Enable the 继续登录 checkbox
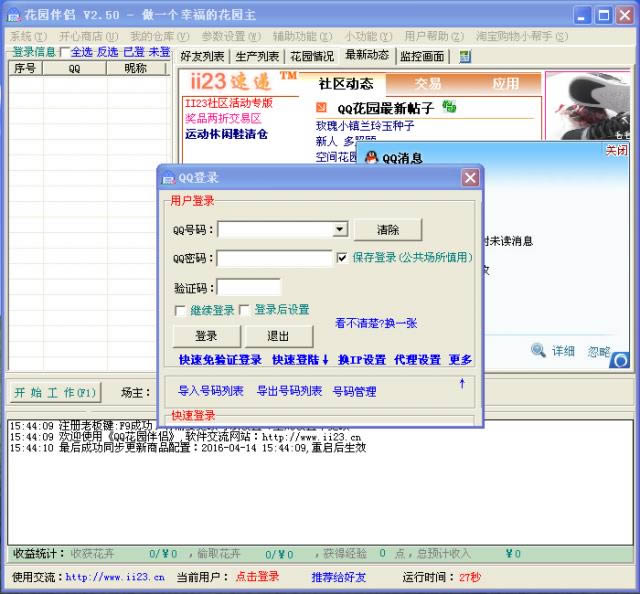 point(180,311)
